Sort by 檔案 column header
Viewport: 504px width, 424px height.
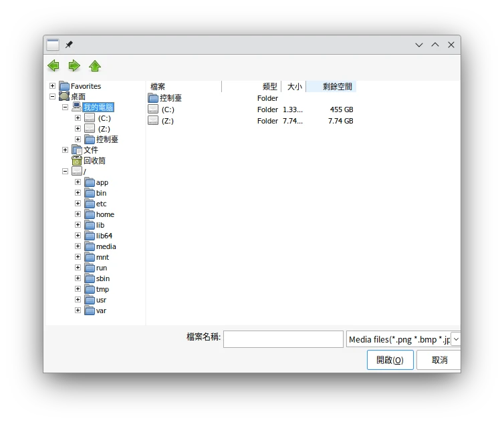pyautogui.click(x=184, y=87)
